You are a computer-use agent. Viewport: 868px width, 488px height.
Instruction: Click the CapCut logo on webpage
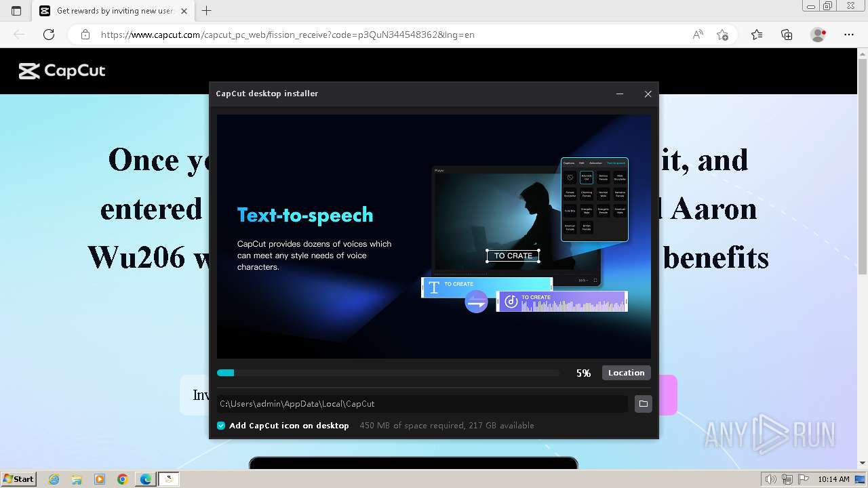pos(62,70)
